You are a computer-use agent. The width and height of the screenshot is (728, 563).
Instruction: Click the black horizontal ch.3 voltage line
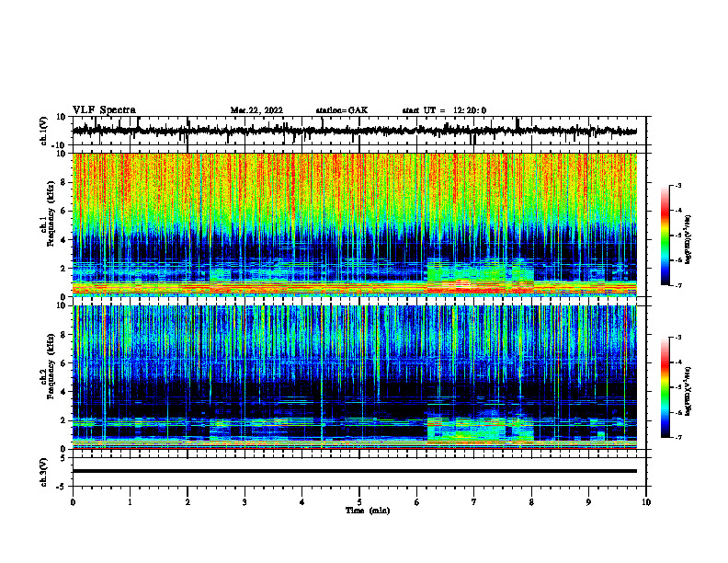[x=355, y=471]
